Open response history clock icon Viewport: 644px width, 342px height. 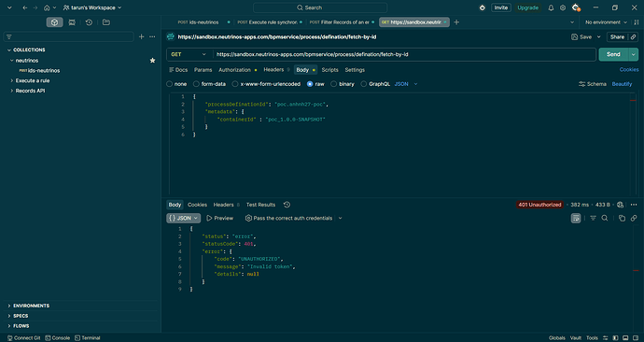pos(287,205)
